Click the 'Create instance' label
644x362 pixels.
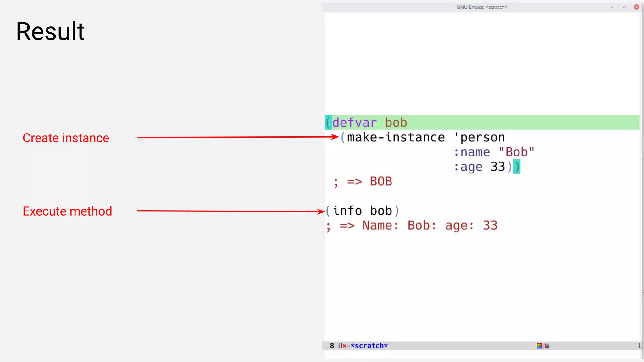66,138
